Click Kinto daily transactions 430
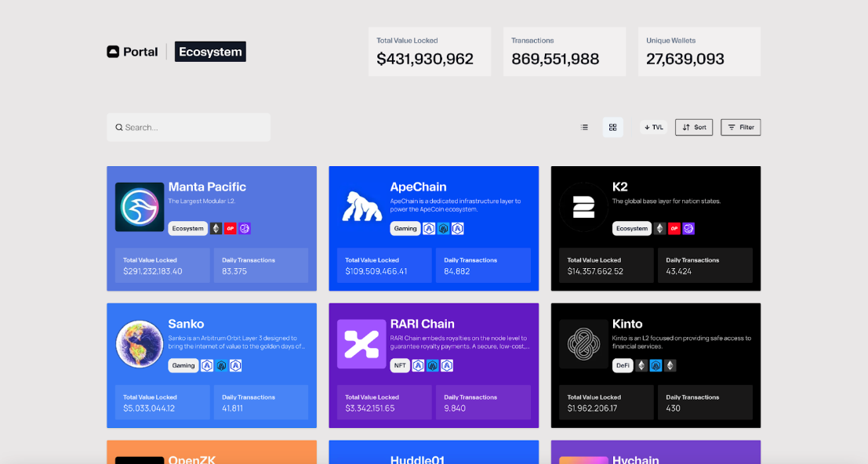 pyautogui.click(x=673, y=408)
